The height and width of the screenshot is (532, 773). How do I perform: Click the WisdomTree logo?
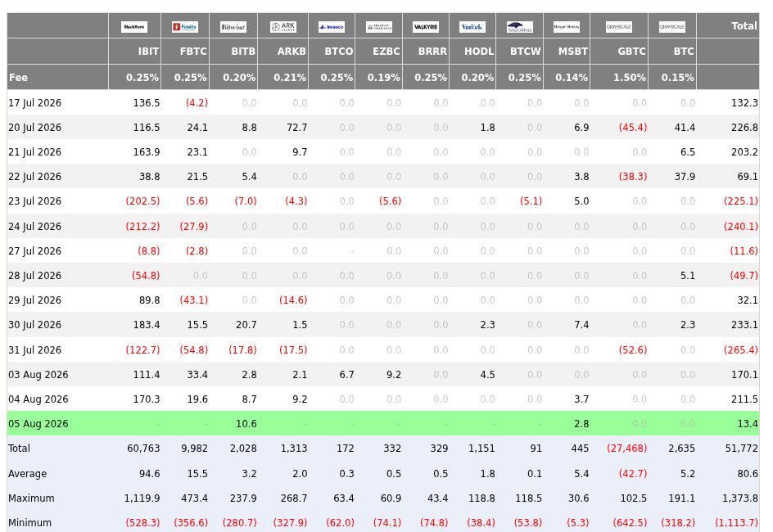coord(520,27)
